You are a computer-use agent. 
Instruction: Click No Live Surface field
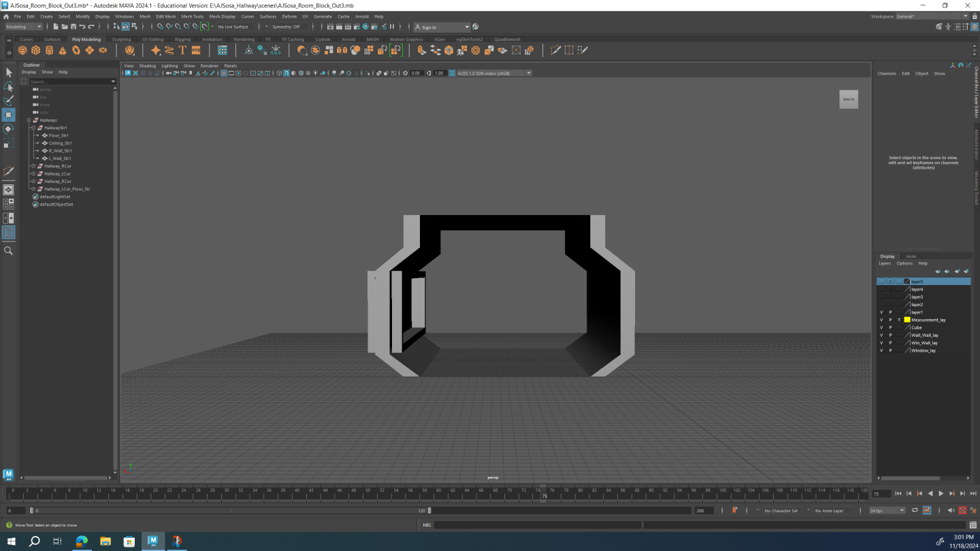234,27
